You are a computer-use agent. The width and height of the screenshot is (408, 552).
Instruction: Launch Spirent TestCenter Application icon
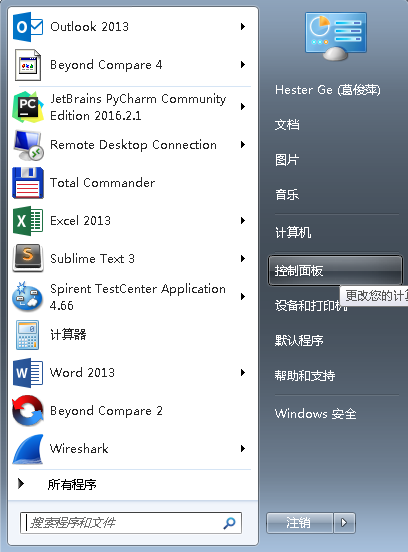click(28, 296)
